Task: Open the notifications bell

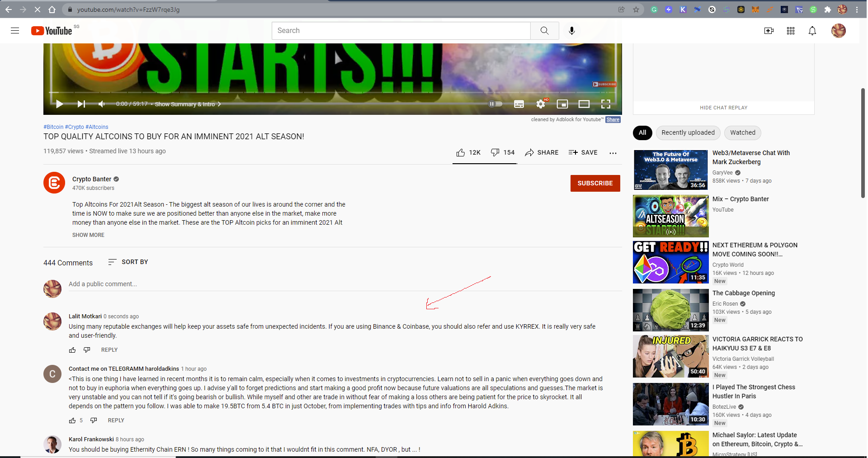Action: coord(812,31)
